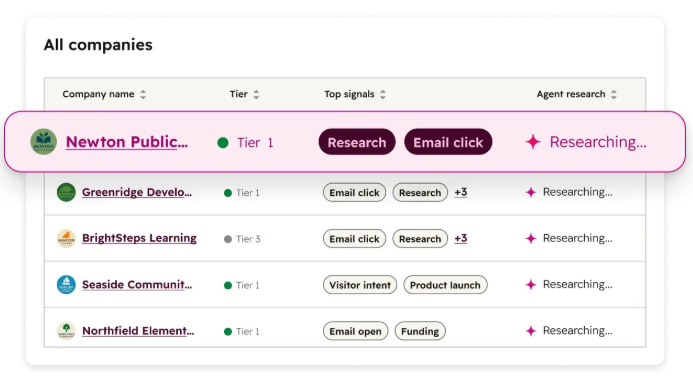
Task: Click Researching... status in BrightSteps row
Action: click(578, 238)
